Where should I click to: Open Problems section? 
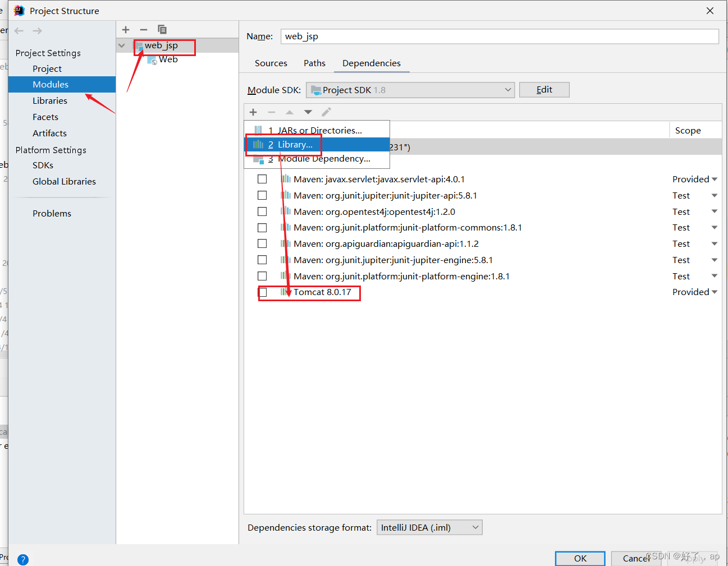pos(52,214)
